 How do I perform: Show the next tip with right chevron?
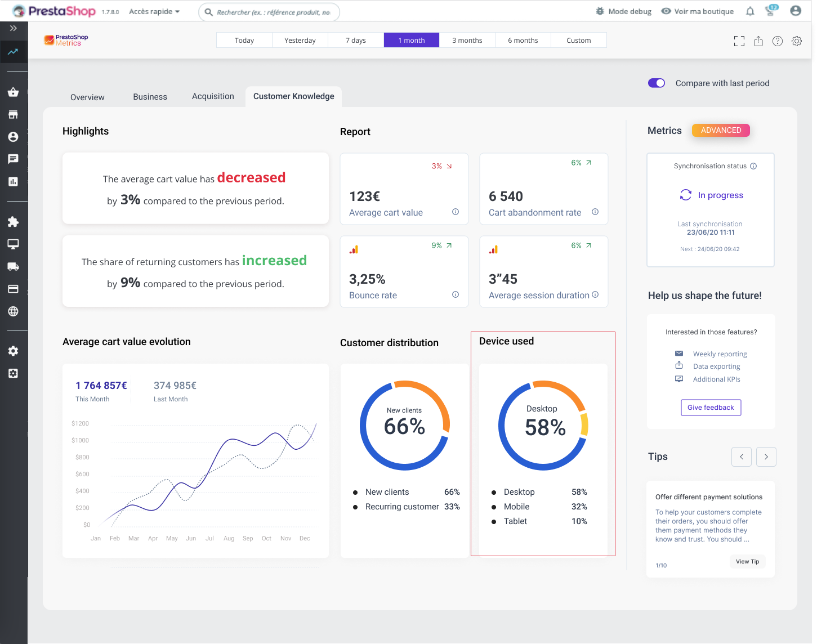pyautogui.click(x=766, y=457)
